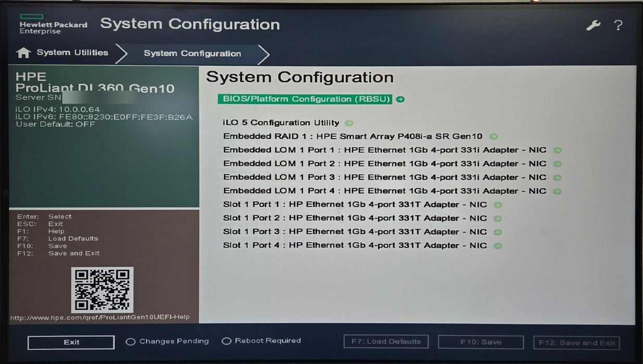Click arrow icon next to BIOS/Platform Configuration
Viewport: 643px width, 364px height.
[x=400, y=99]
